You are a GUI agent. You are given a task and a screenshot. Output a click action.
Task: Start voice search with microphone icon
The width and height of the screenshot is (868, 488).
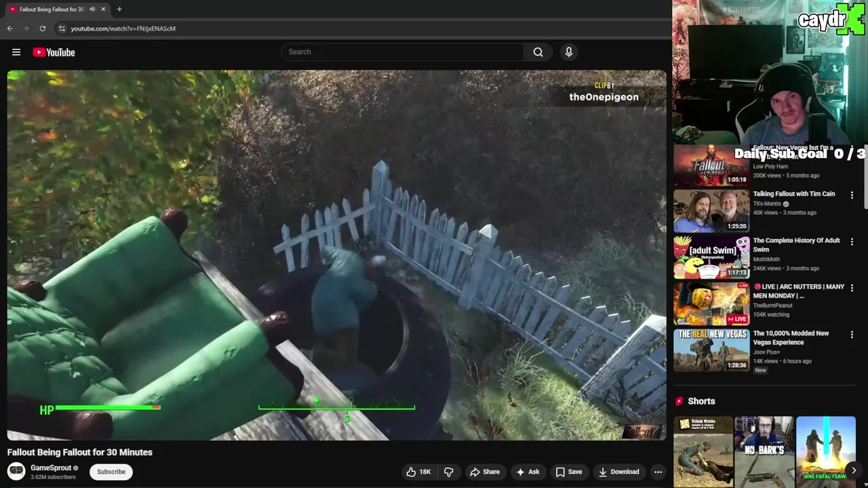click(x=569, y=52)
